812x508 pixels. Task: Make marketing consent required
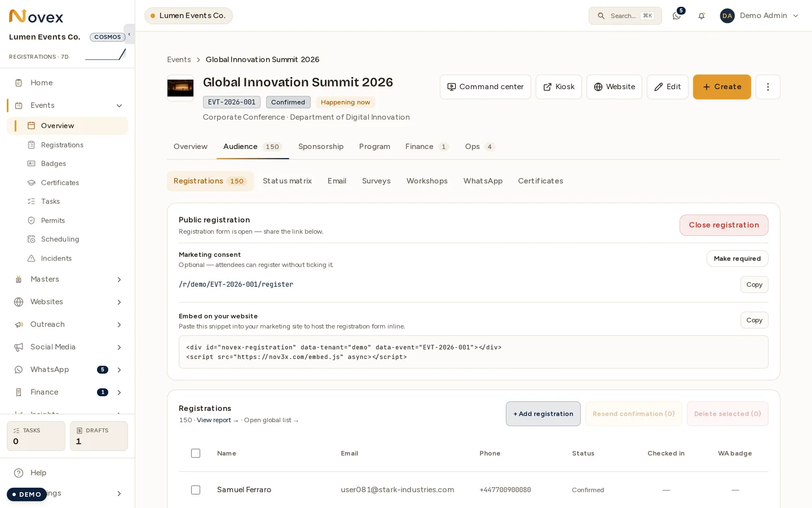click(x=738, y=259)
